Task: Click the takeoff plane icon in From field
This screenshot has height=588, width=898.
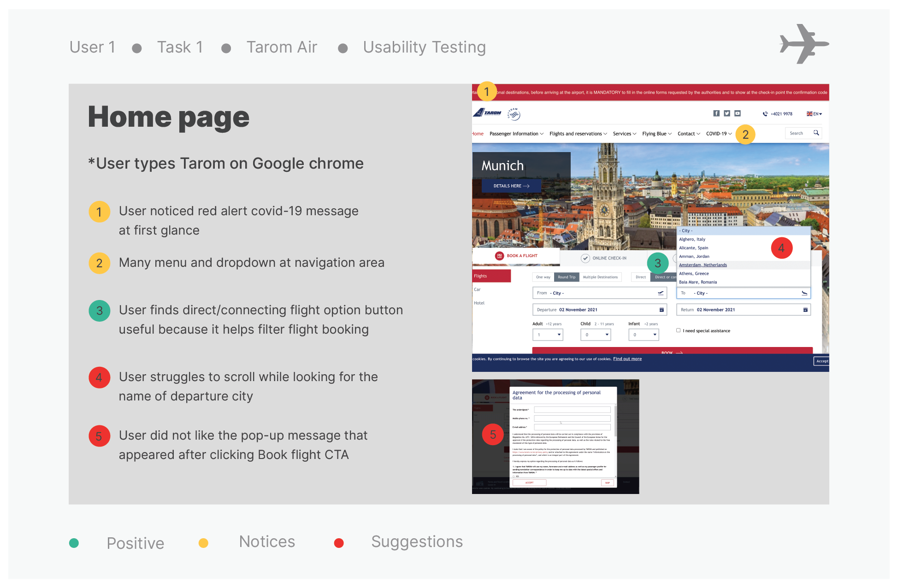Action: coord(661,293)
